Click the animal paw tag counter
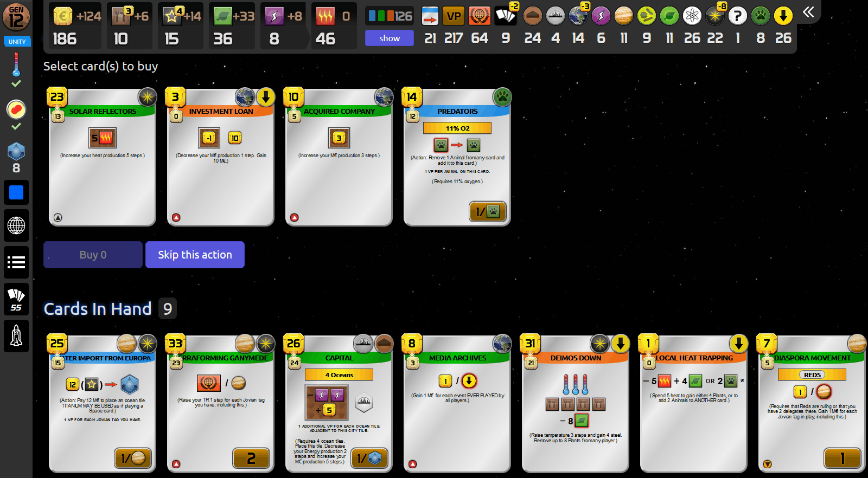The image size is (868, 478). (x=761, y=16)
